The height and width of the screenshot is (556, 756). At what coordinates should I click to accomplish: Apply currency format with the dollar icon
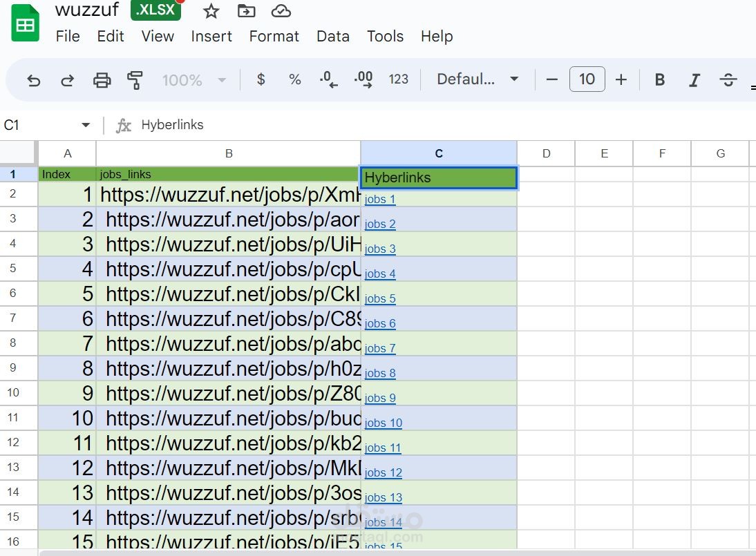[261, 79]
